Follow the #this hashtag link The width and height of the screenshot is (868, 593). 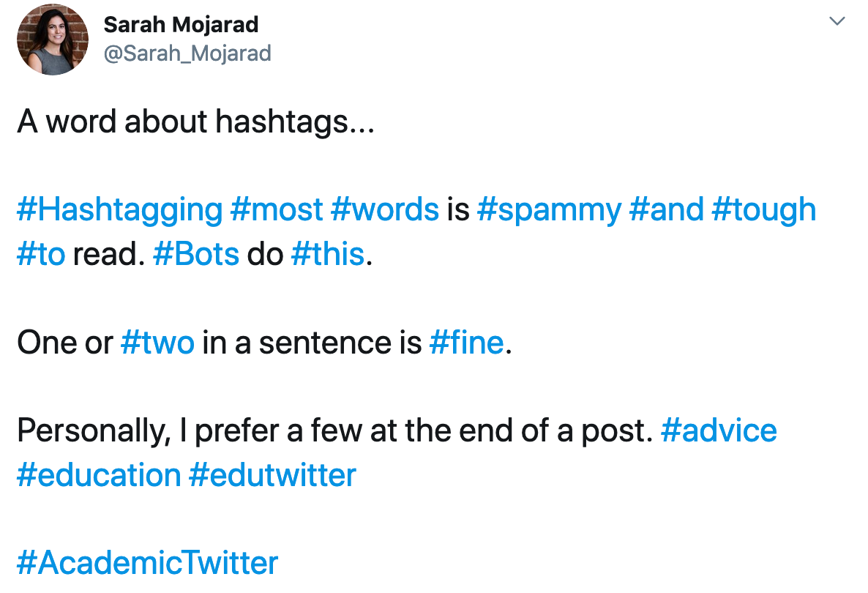coord(328,254)
